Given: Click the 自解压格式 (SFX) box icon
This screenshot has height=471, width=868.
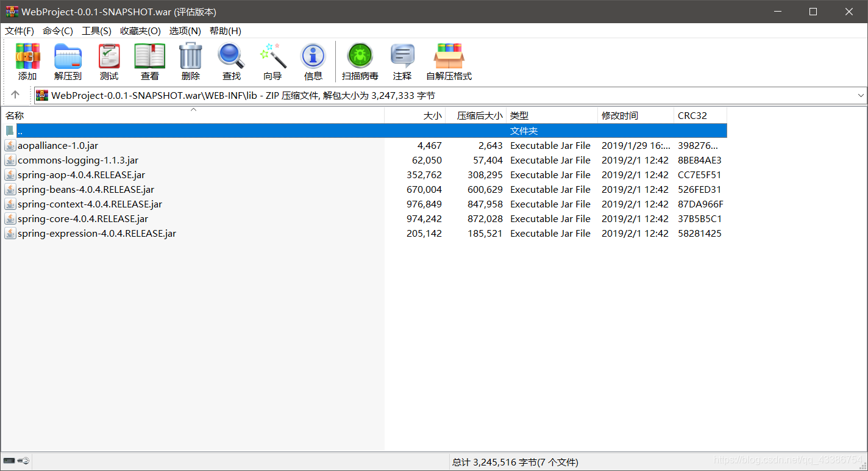Looking at the screenshot, I should click(449, 56).
